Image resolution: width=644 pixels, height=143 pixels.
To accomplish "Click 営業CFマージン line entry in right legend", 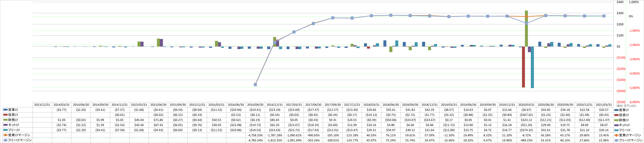I will (628, 135).
